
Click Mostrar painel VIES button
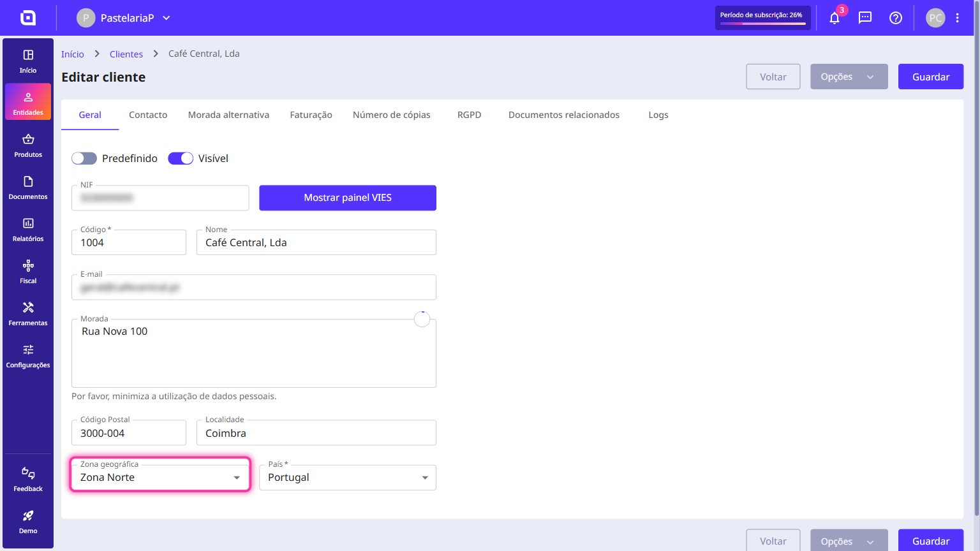click(348, 198)
